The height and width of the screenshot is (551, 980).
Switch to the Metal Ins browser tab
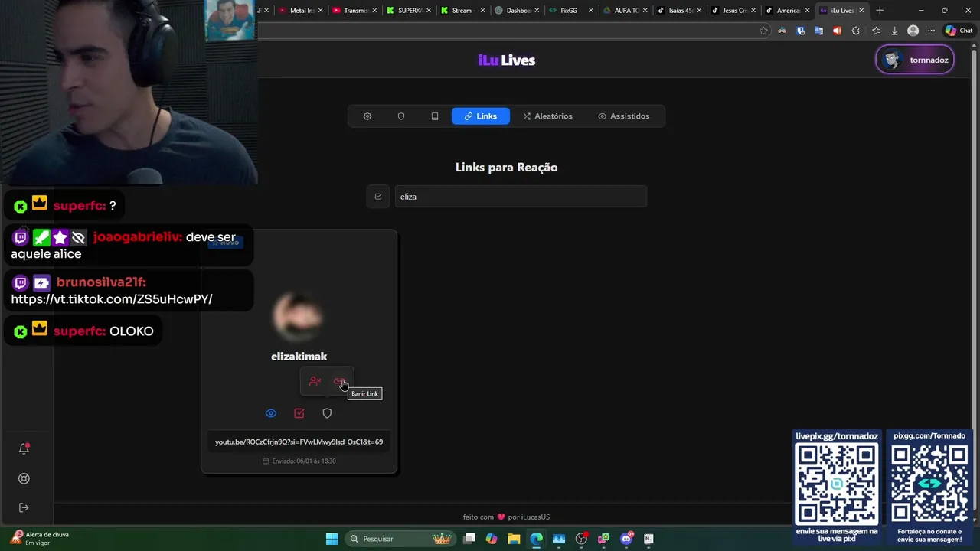coord(302,11)
